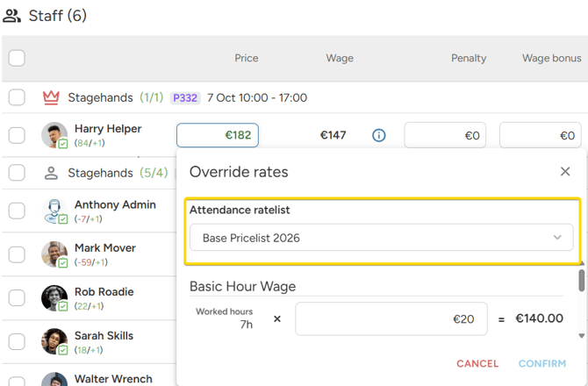Click Sarah Skills' avatar photo
This screenshot has width=588, height=386.
(x=54, y=342)
